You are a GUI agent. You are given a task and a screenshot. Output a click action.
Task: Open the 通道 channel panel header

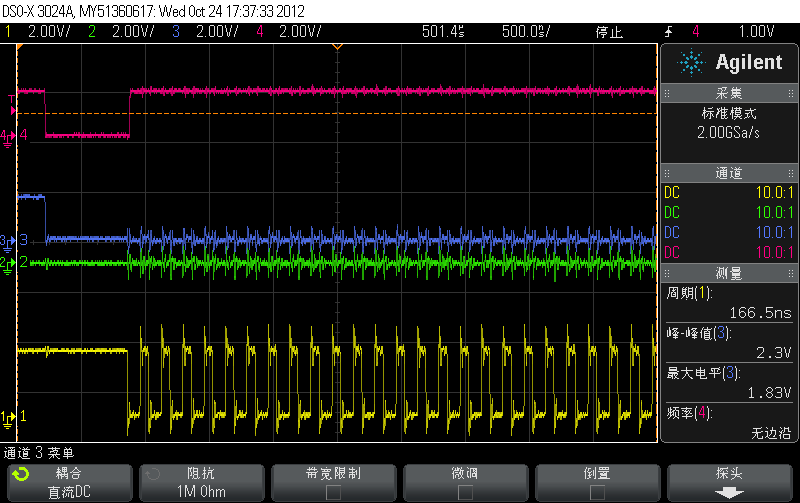tap(729, 173)
